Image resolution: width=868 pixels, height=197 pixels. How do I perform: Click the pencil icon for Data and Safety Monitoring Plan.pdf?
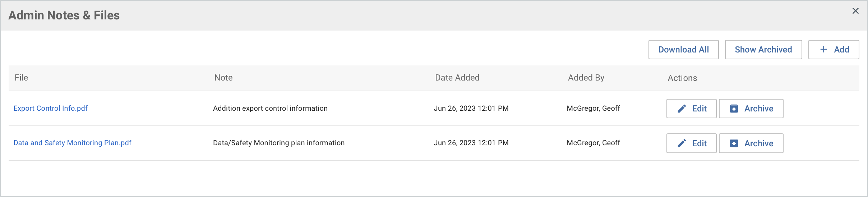(x=682, y=143)
